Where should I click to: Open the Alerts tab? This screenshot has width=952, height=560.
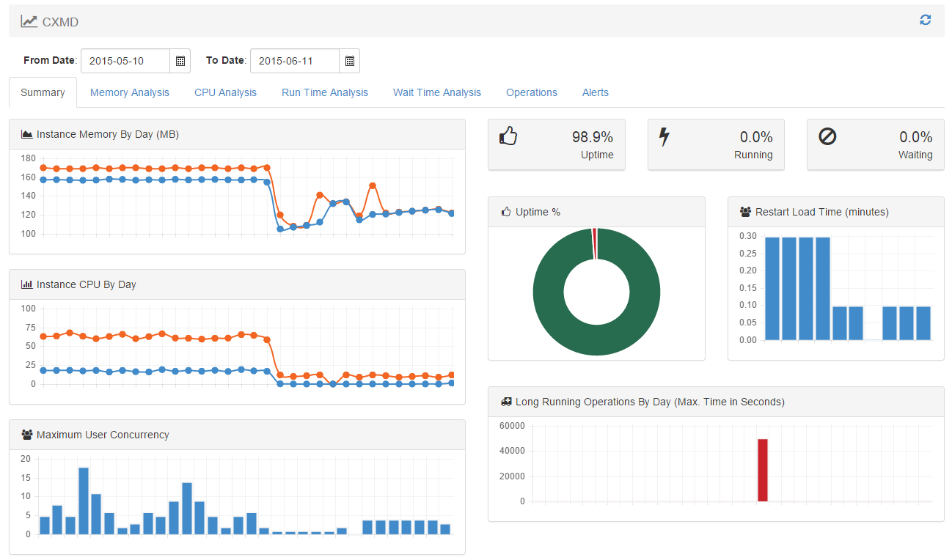596,92
